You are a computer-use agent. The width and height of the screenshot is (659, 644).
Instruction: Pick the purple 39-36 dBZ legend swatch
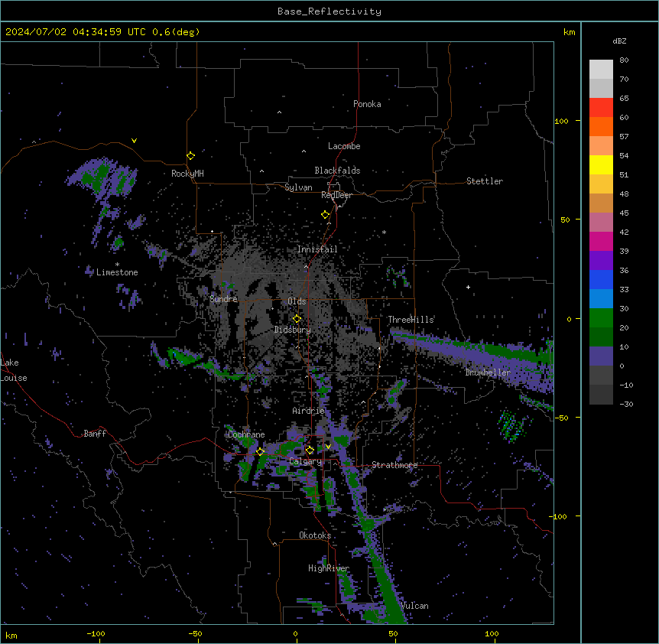601,261
